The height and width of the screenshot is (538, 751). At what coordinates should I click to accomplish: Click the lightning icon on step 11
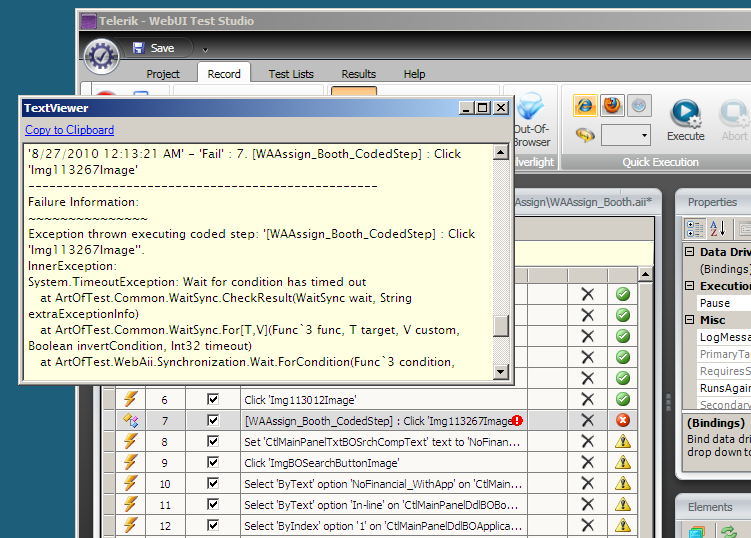[130, 504]
